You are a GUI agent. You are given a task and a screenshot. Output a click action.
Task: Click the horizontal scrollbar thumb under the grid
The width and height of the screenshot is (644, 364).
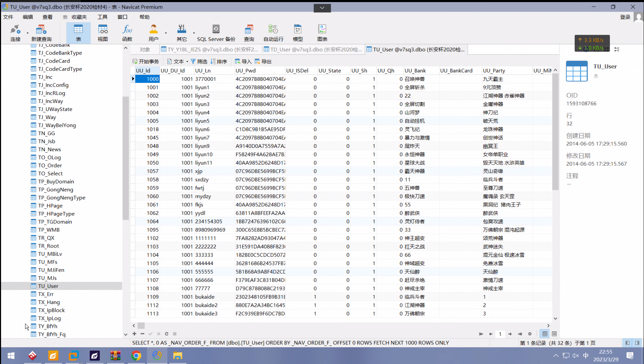[x=141, y=326]
